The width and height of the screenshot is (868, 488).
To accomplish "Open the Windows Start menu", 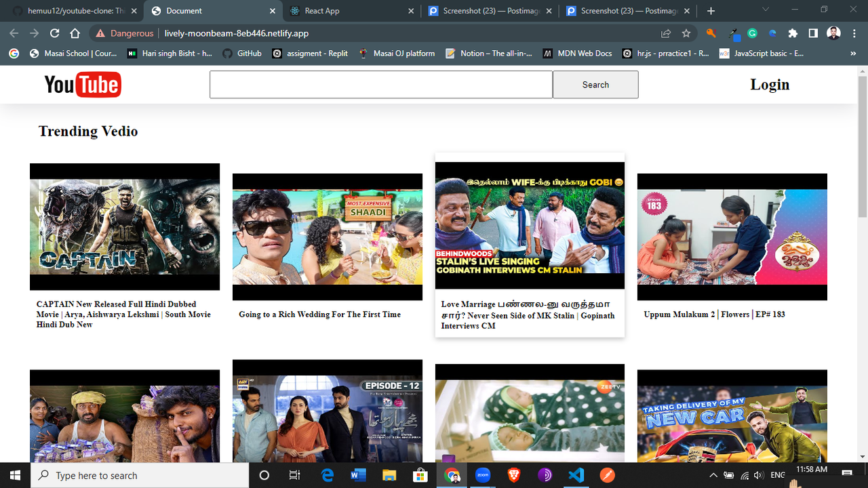I will 15,475.
